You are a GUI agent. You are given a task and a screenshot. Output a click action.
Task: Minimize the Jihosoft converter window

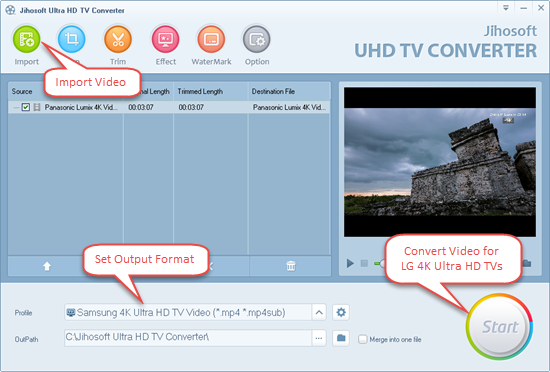tap(524, 8)
